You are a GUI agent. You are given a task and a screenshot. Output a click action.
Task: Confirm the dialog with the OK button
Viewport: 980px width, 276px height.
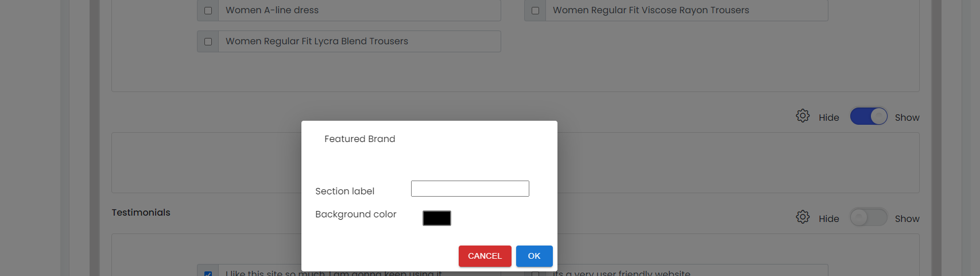534,256
